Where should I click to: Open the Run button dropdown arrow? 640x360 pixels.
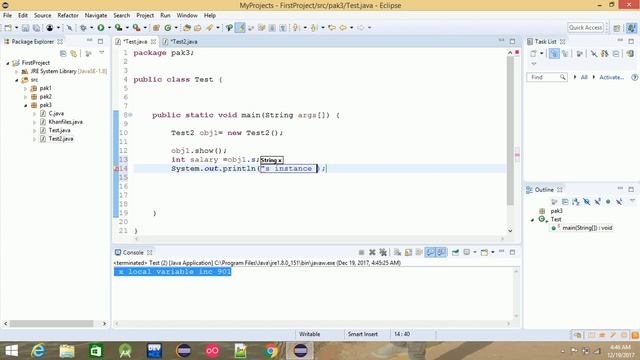[x=109, y=28]
